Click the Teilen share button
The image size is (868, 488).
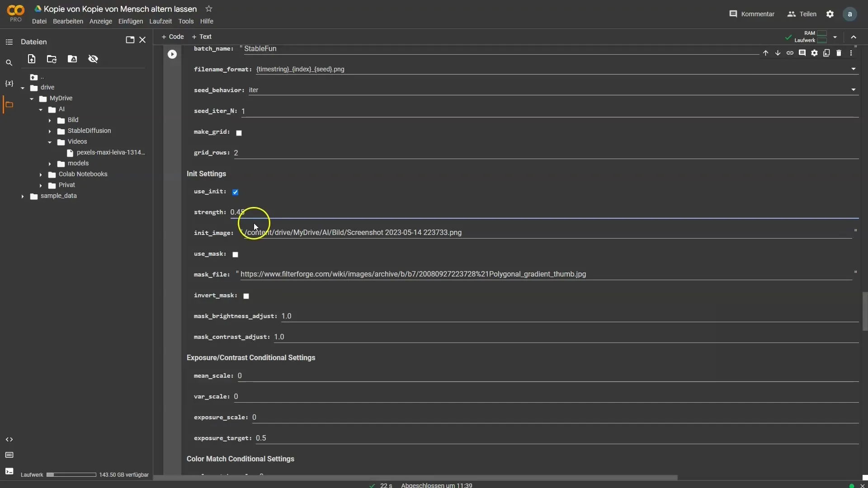[x=802, y=14]
